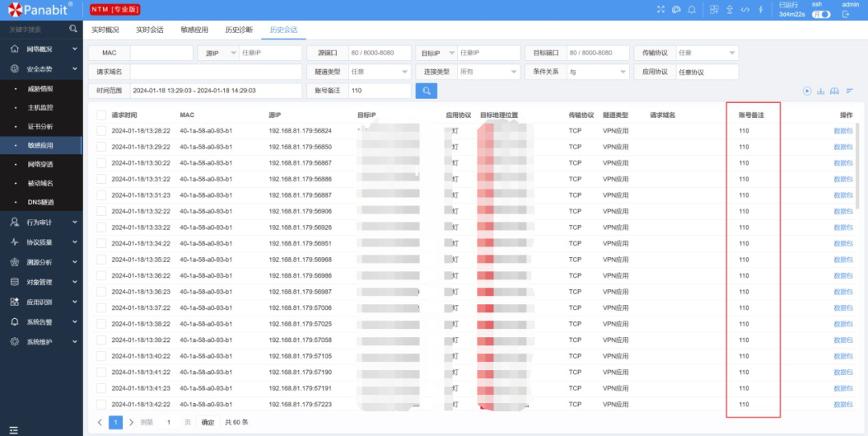Viewport: 868px width, 436px height.
Task: Click the 时间范围 date range field
Action: click(216, 91)
